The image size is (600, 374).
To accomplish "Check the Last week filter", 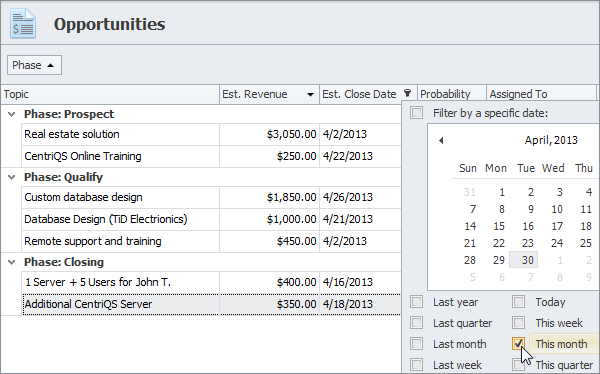I will point(416,364).
